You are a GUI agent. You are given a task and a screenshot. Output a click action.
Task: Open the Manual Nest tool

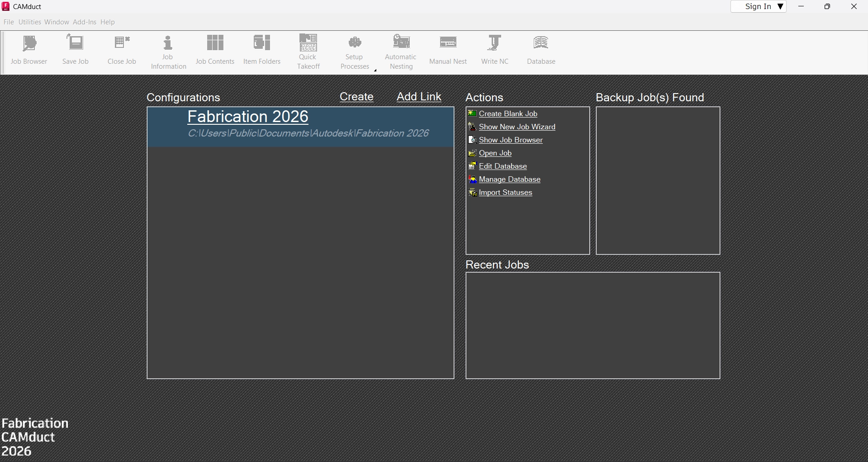tap(448, 50)
